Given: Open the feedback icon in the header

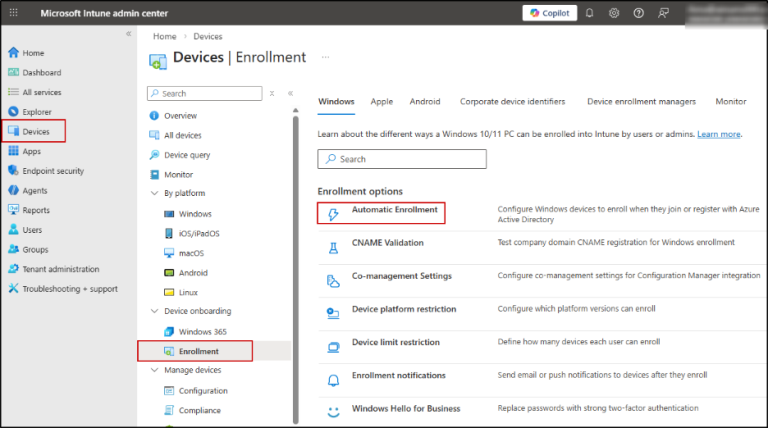Looking at the screenshot, I should point(663,13).
